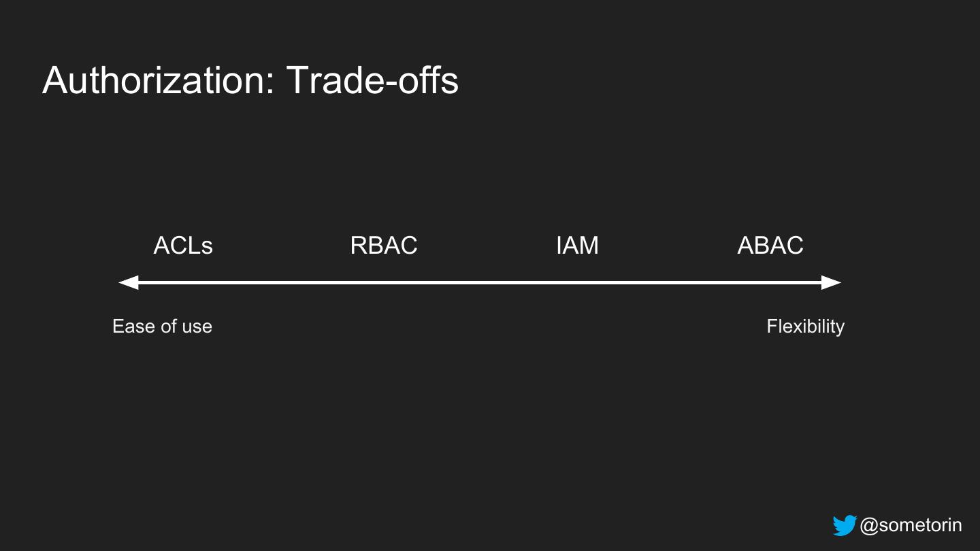
Task: Click the word "use" in the left caption
Action: [197, 327]
